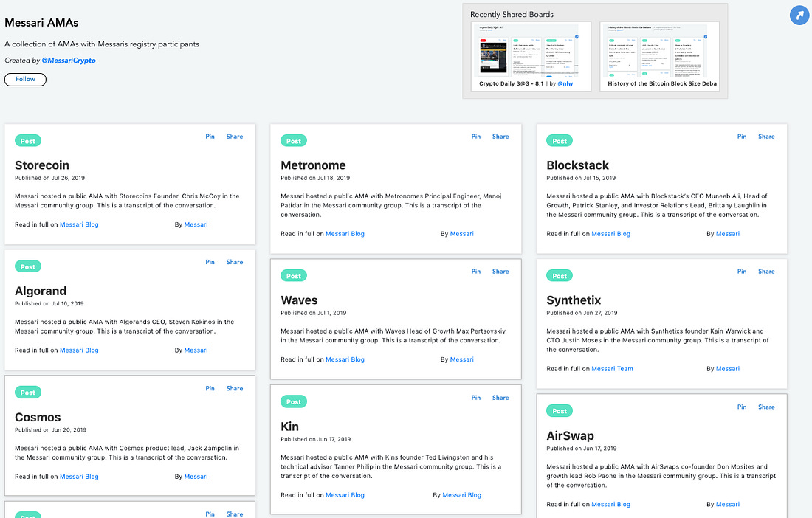Read Metronome AMA on Messari Blog

[345, 234]
